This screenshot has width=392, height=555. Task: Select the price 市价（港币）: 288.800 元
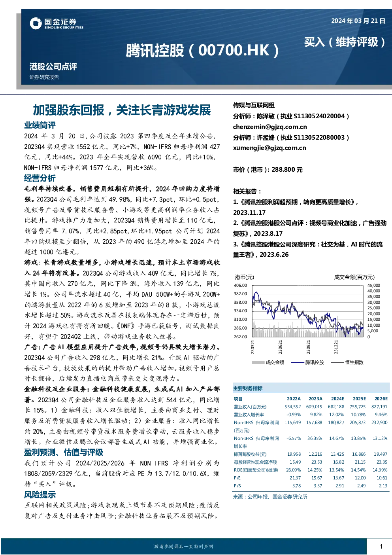pyautogui.click(x=268, y=169)
